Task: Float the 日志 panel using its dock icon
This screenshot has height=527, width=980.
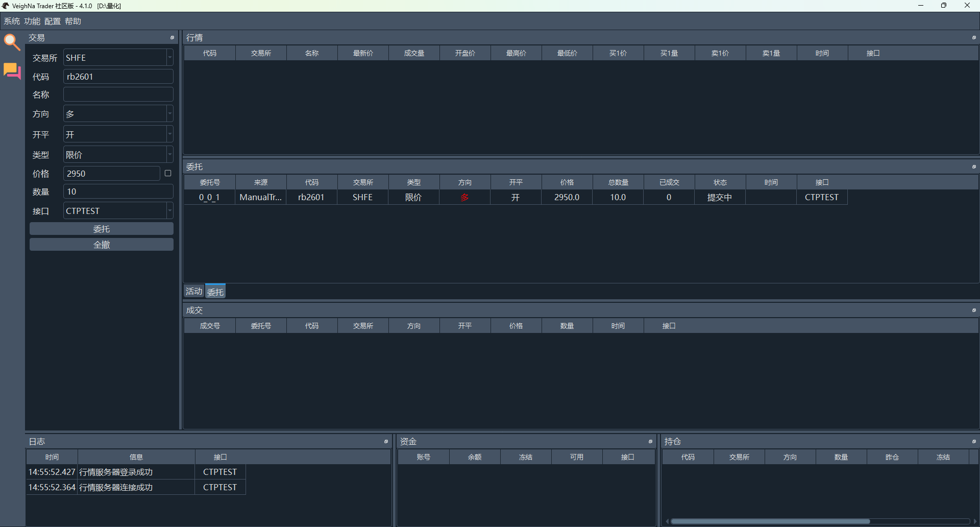Action: click(386, 442)
